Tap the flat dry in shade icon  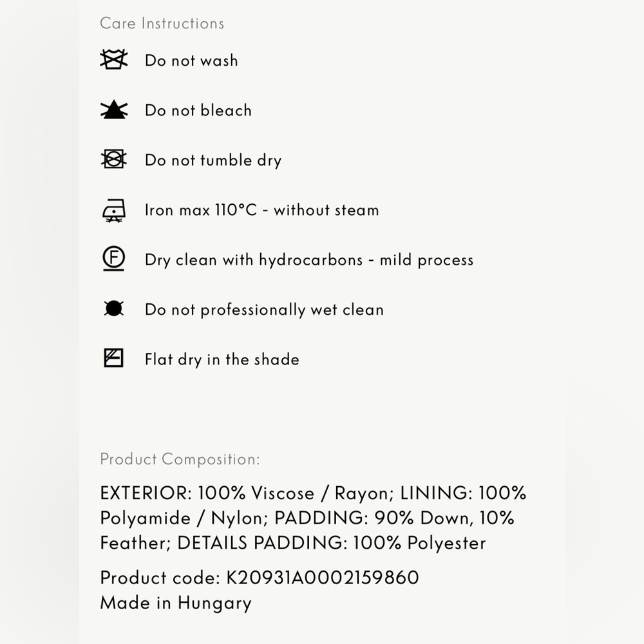114,357
